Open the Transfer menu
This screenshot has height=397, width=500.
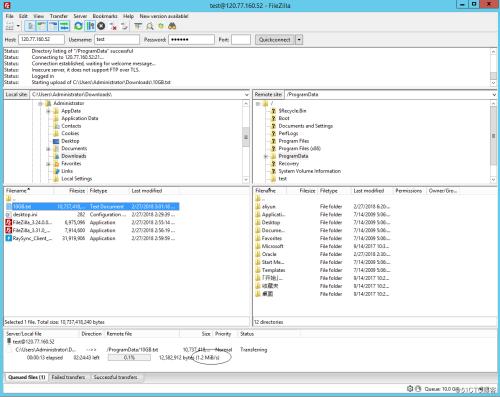tap(59, 16)
